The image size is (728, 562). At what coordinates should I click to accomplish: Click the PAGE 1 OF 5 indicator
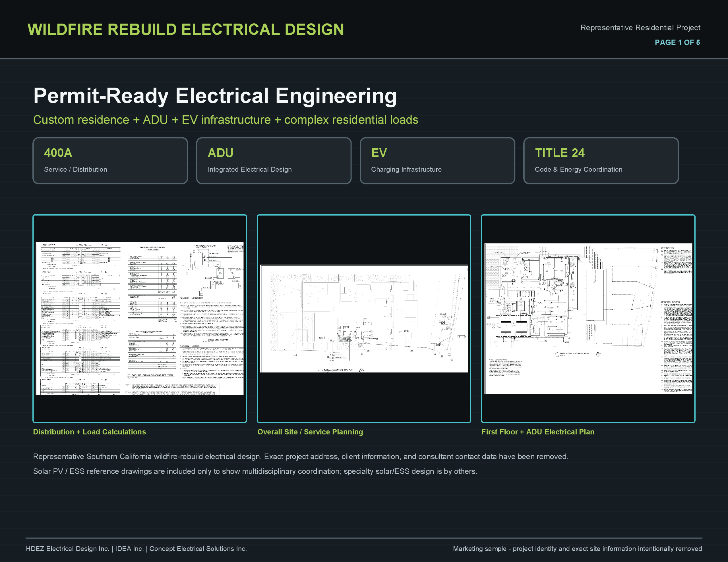(677, 42)
